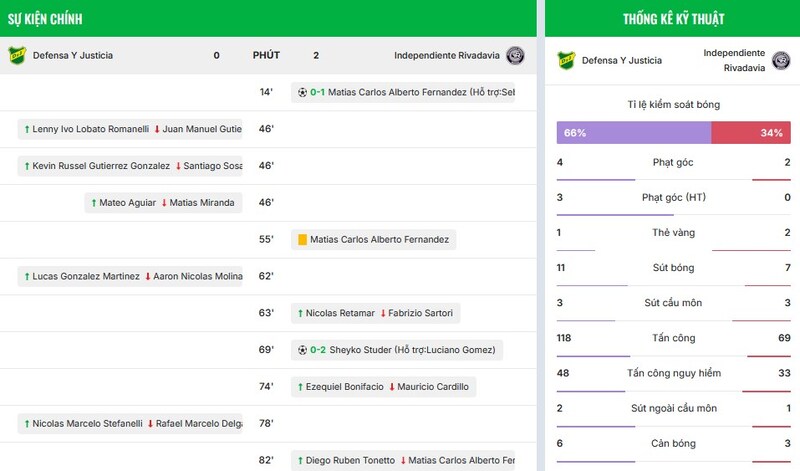
Task: Click the red arrow next to Matias Miranda
Action: click(x=164, y=203)
